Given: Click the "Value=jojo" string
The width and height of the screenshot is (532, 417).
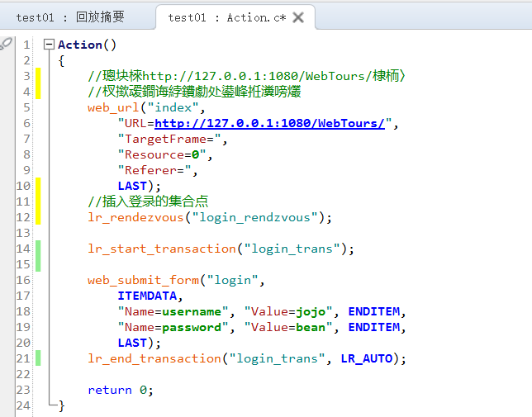Looking at the screenshot, I should coord(288,311).
